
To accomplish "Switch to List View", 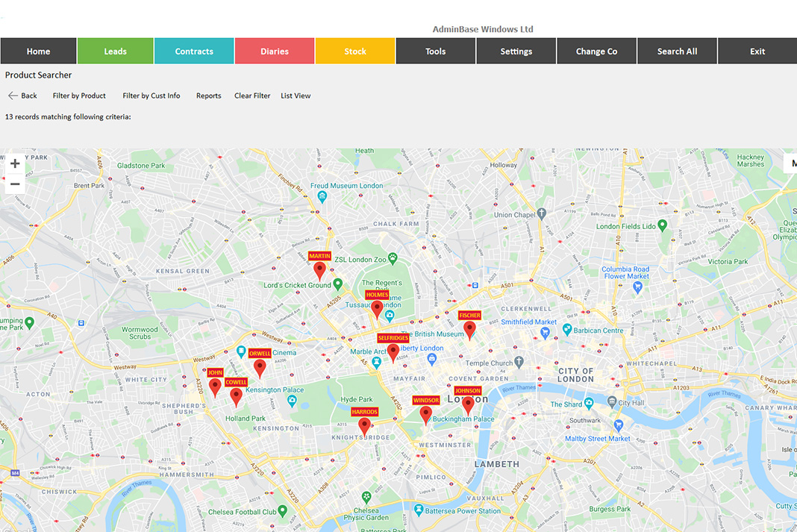I will pos(296,96).
